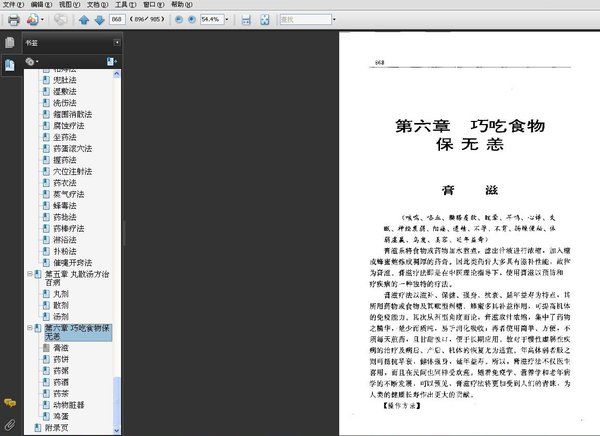This screenshot has height=436, width=600.
Task: Select the 汤剂 bookmark
Action: [x=60, y=317]
